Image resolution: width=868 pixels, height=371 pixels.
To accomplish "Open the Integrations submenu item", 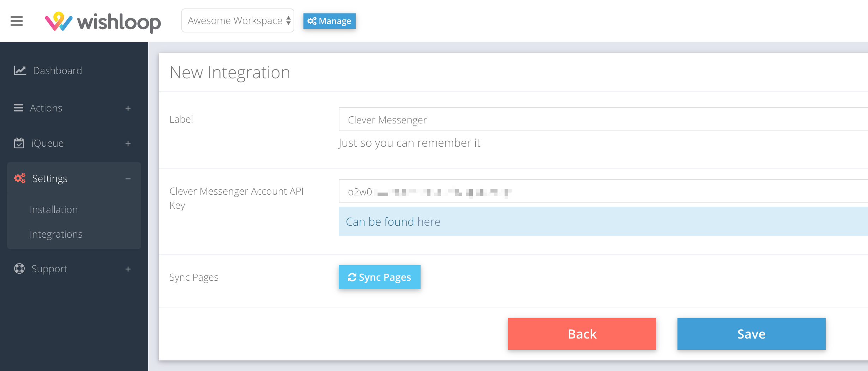I will pyautogui.click(x=56, y=234).
